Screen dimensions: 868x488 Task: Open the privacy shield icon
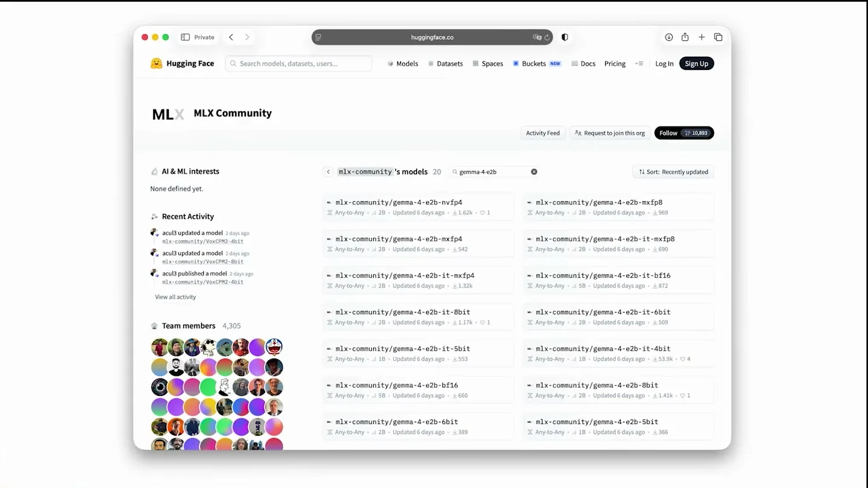(565, 37)
